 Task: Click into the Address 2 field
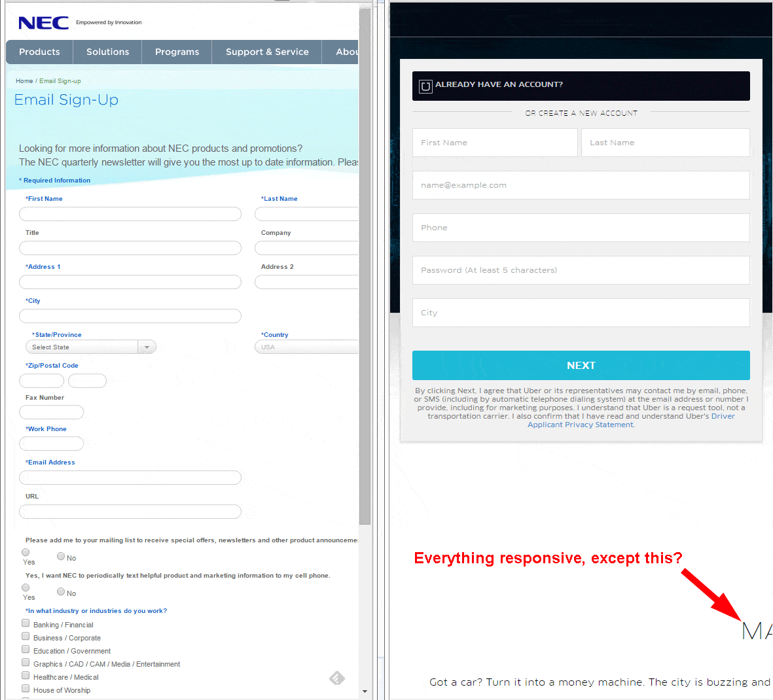(x=306, y=282)
